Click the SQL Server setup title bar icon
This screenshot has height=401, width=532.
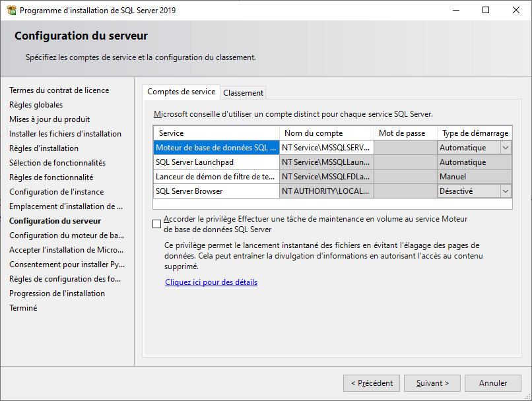pos(11,10)
